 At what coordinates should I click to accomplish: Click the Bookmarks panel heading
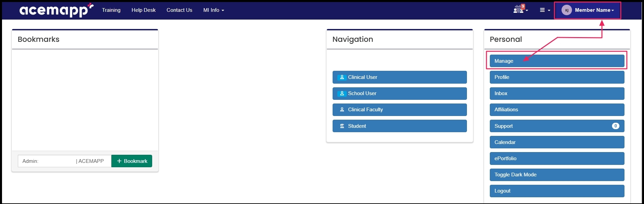click(x=38, y=39)
